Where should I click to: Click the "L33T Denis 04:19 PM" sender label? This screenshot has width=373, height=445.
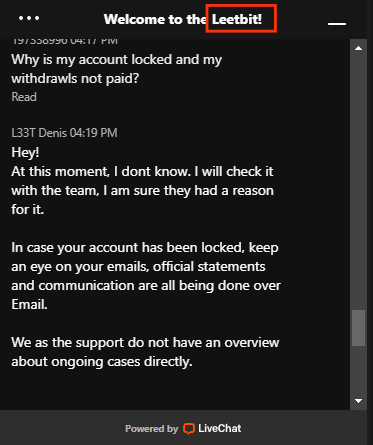[64, 133]
